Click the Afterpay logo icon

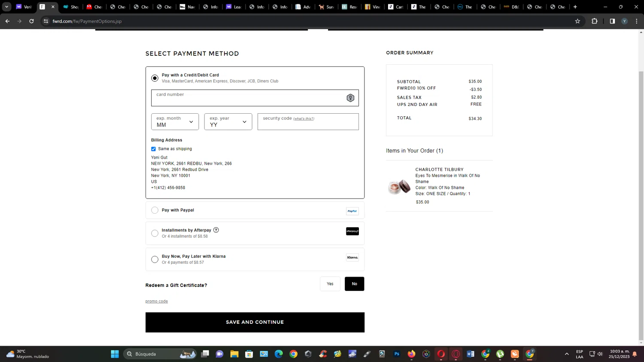point(352,231)
